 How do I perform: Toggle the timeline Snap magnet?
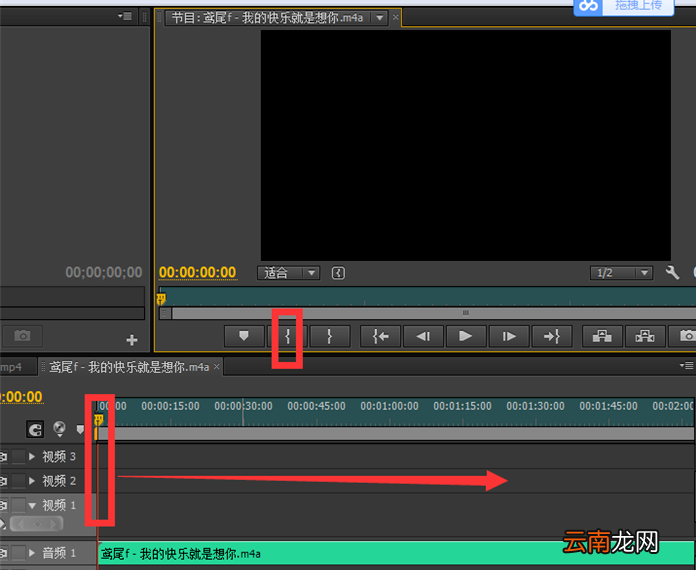click(36, 429)
